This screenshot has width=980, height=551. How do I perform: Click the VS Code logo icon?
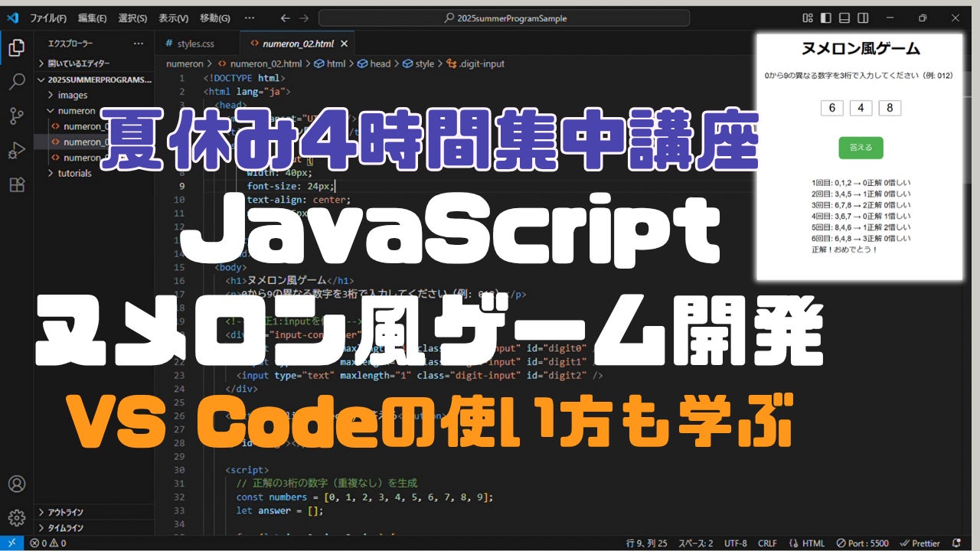point(15,18)
